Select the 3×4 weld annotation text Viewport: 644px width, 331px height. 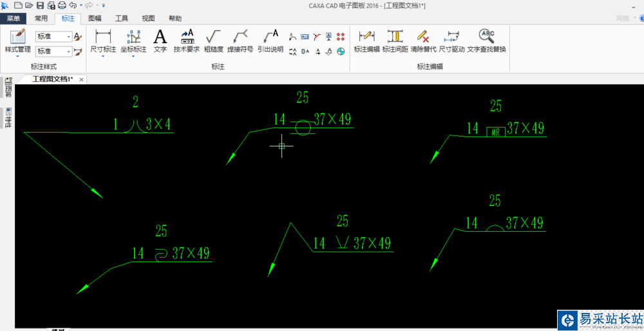(158, 124)
